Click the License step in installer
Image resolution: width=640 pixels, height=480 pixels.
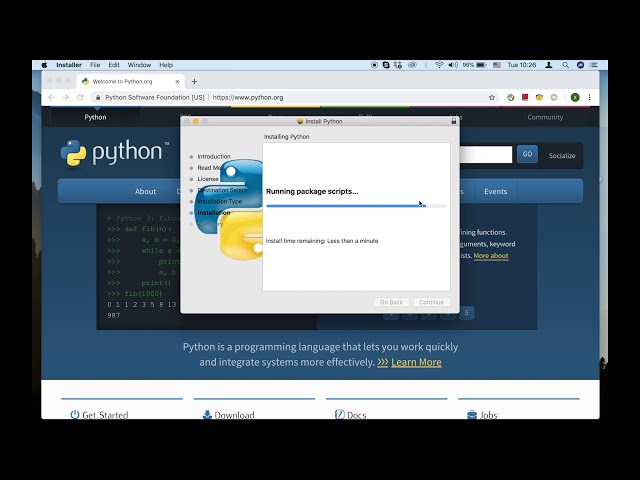point(208,179)
